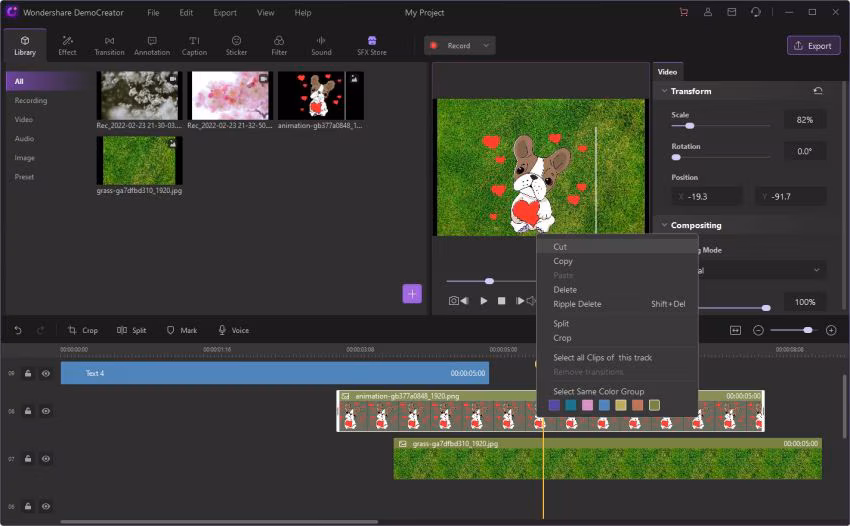Take a preview snapshot with camera icon
This screenshot has height=526, width=850.
(x=454, y=300)
